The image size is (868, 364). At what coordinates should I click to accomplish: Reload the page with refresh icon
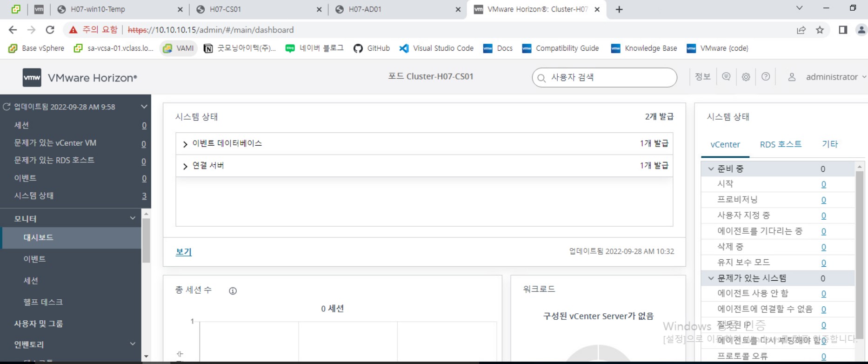click(50, 30)
